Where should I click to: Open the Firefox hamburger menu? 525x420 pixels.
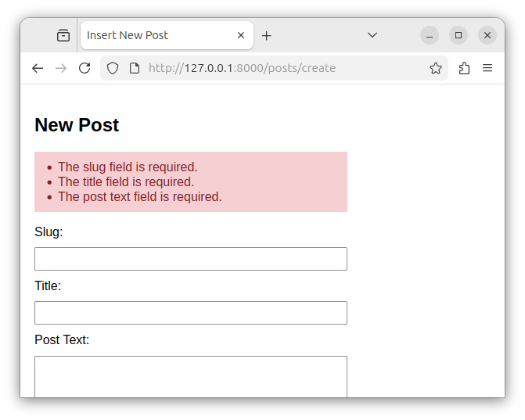[487, 68]
